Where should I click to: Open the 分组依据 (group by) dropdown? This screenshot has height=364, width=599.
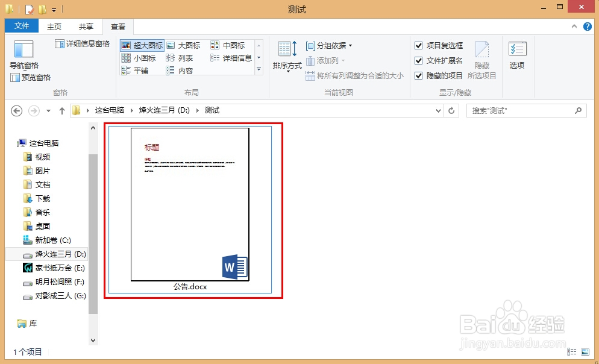coord(330,45)
